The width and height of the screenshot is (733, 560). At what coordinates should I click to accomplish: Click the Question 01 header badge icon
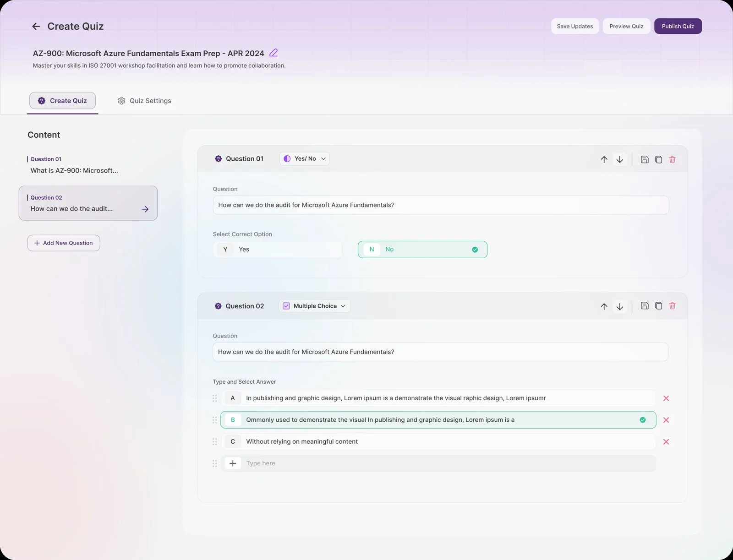(x=218, y=159)
